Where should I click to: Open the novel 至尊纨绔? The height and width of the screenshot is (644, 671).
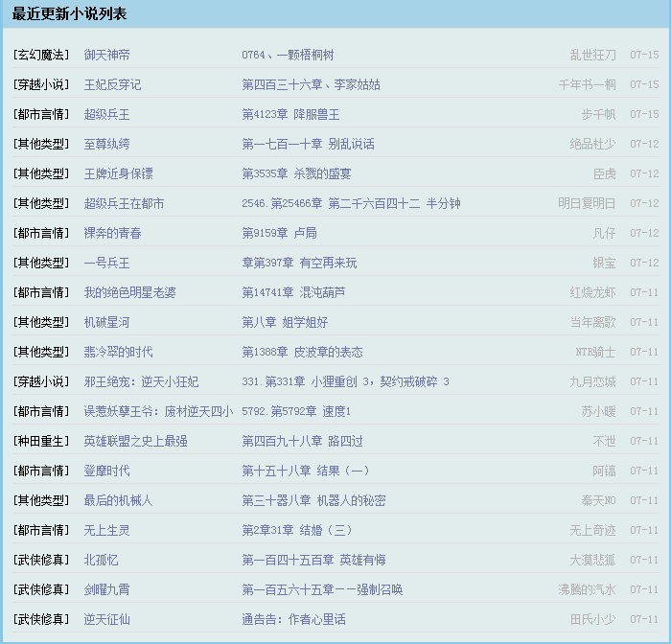click(x=106, y=144)
